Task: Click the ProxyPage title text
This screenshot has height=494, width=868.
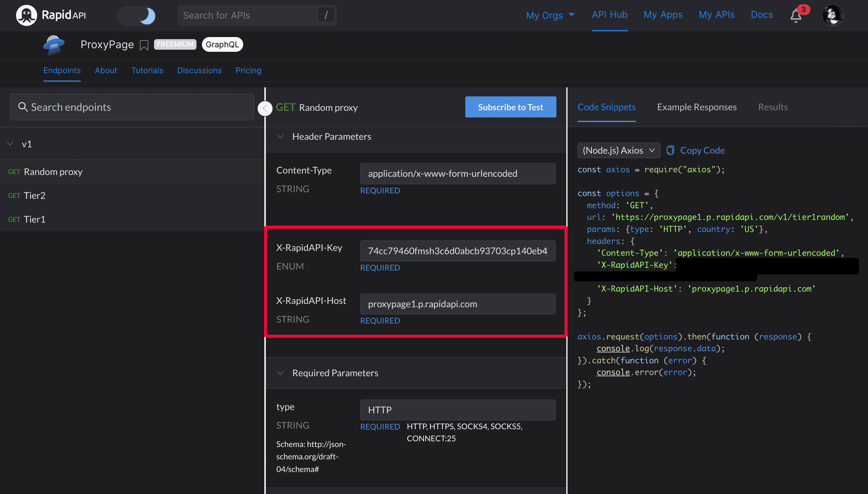Action: click(107, 45)
